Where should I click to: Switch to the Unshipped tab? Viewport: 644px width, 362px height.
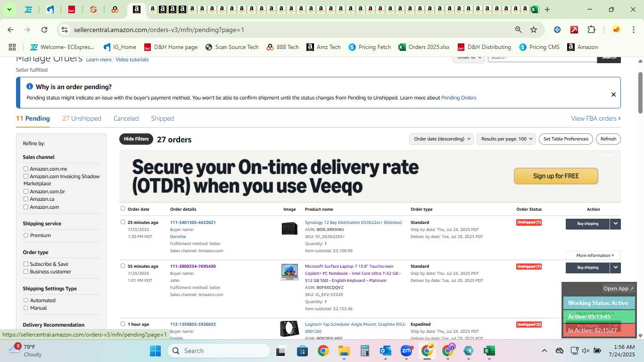click(82, 118)
